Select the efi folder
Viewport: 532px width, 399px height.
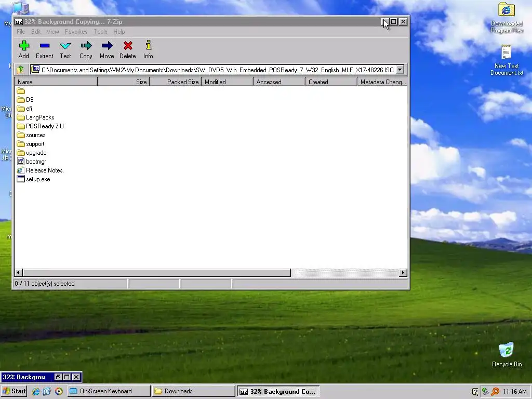[x=24, y=108]
